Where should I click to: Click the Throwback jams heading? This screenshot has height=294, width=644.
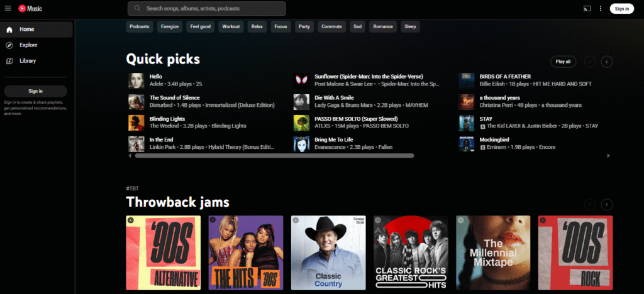click(x=177, y=202)
